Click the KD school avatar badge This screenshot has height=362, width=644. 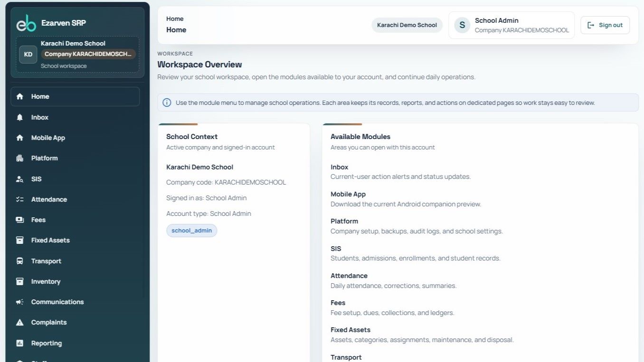(28, 55)
